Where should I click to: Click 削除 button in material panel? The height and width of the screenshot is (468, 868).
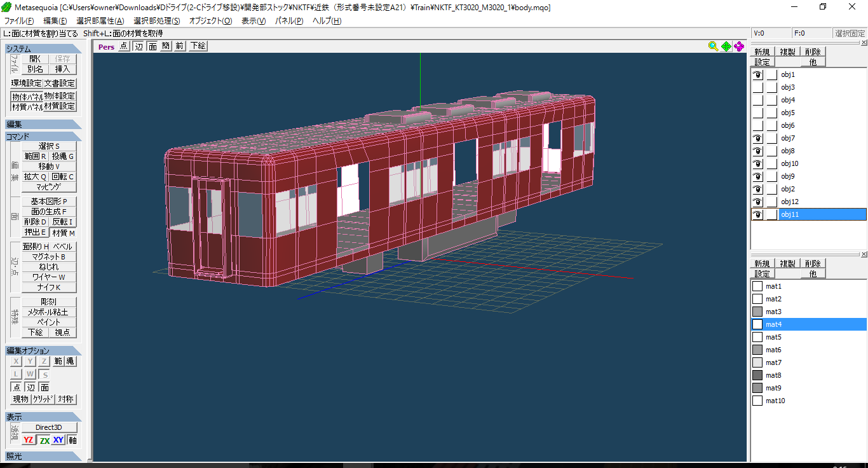(813, 263)
